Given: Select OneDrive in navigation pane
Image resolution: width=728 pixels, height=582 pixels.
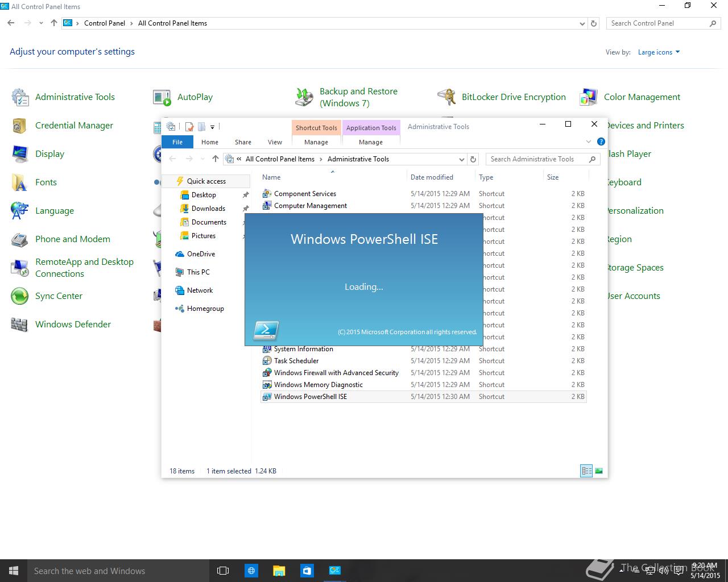Looking at the screenshot, I should point(201,254).
